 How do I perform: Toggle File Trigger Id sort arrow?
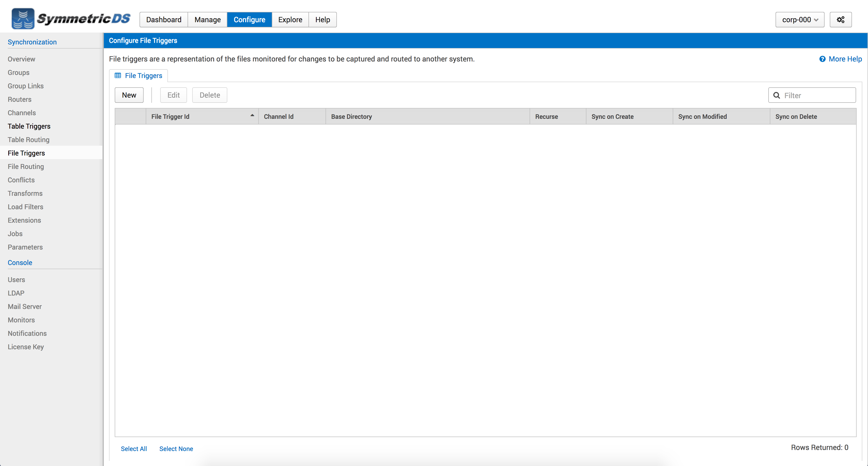(252, 115)
